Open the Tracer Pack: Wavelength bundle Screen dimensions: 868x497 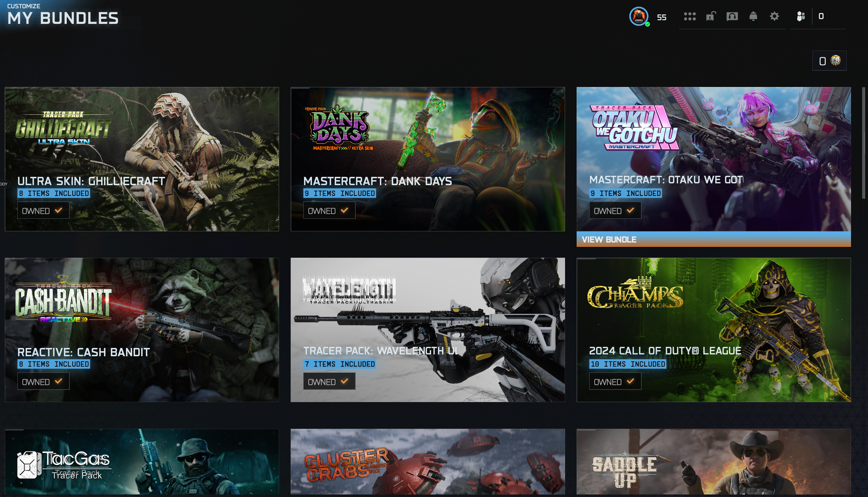[428, 330]
